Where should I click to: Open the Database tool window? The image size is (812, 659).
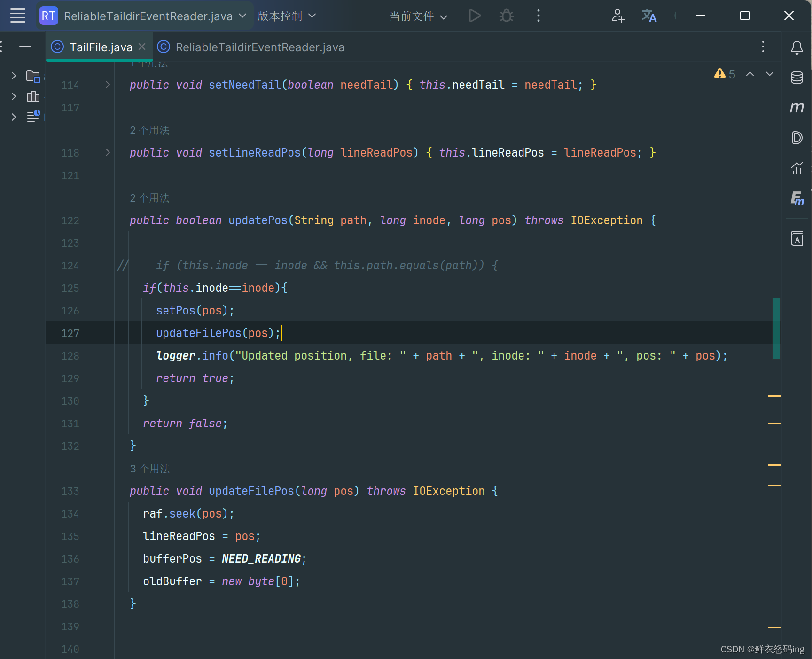pyautogui.click(x=796, y=78)
